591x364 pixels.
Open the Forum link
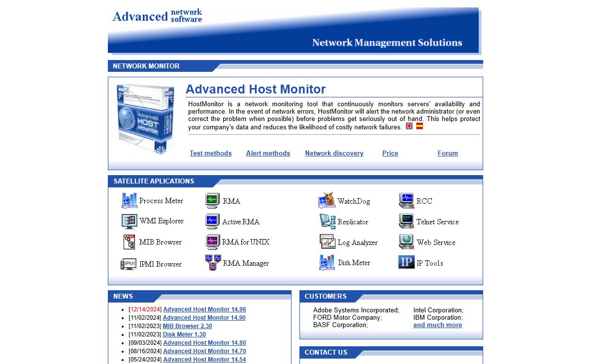point(448,153)
